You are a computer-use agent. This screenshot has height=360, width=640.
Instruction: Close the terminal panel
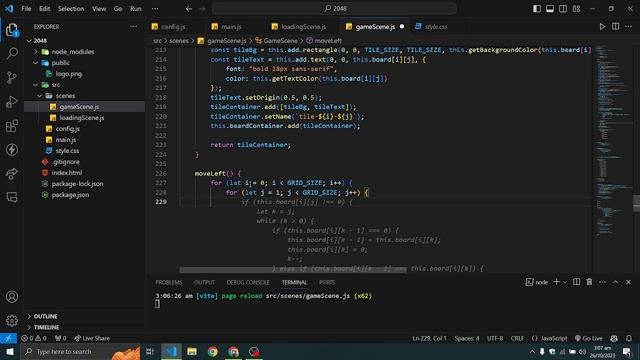click(628, 282)
